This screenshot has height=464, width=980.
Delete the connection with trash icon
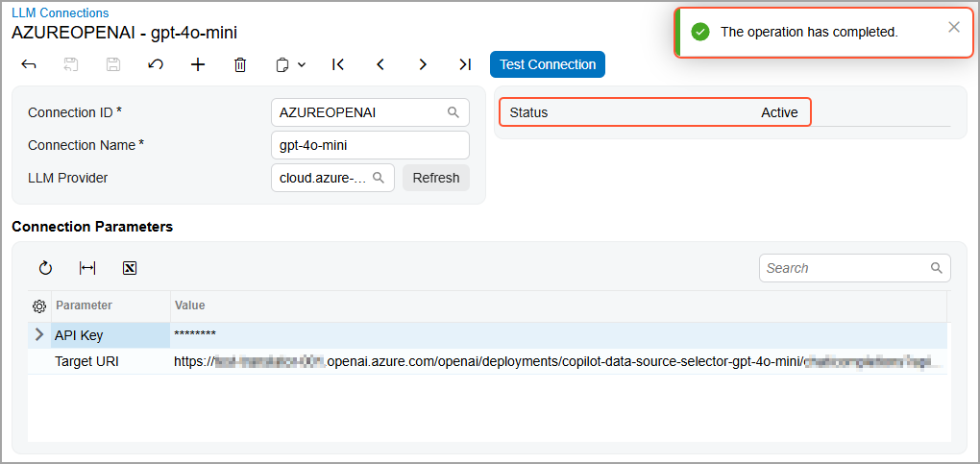[240, 64]
